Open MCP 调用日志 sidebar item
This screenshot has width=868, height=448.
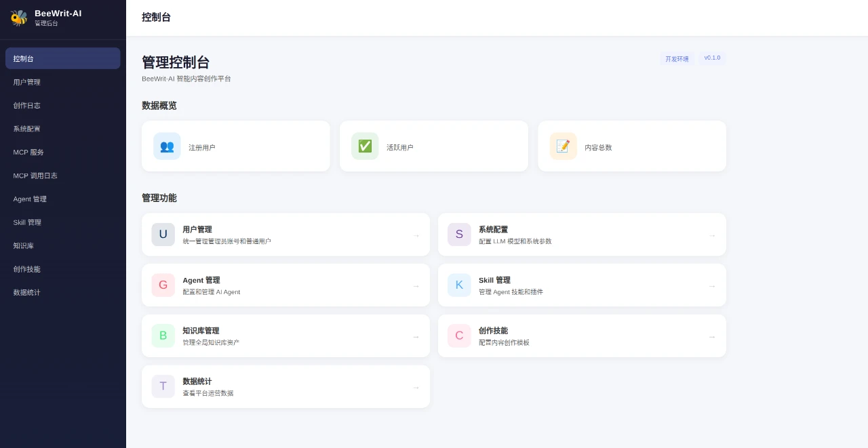click(x=63, y=176)
